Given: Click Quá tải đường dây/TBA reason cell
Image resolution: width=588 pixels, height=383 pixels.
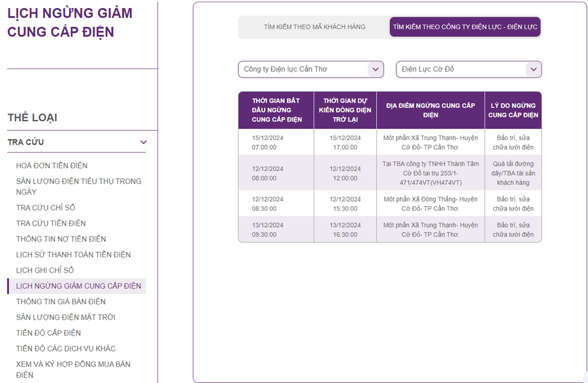Looking at the screenshot, I should 513,173.
